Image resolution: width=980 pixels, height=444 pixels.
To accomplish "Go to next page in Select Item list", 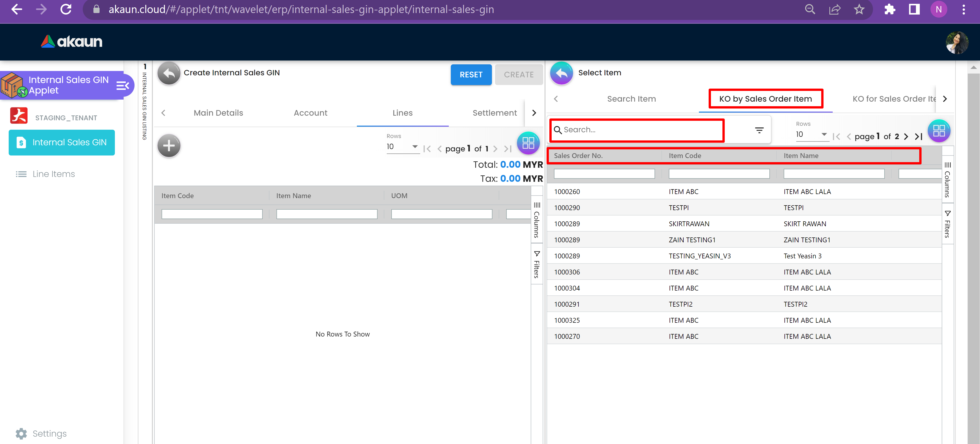I will (x=906, y=137).
